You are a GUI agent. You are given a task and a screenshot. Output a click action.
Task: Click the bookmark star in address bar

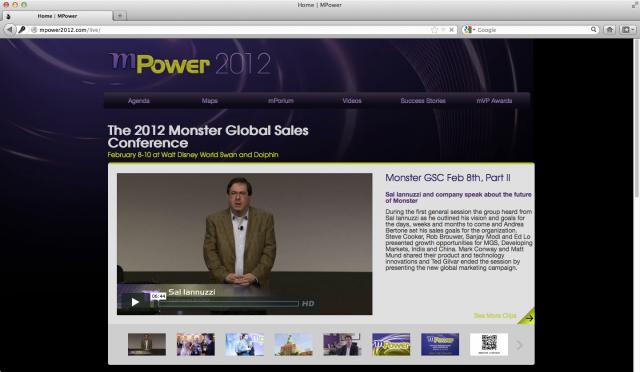pos(434,29)
